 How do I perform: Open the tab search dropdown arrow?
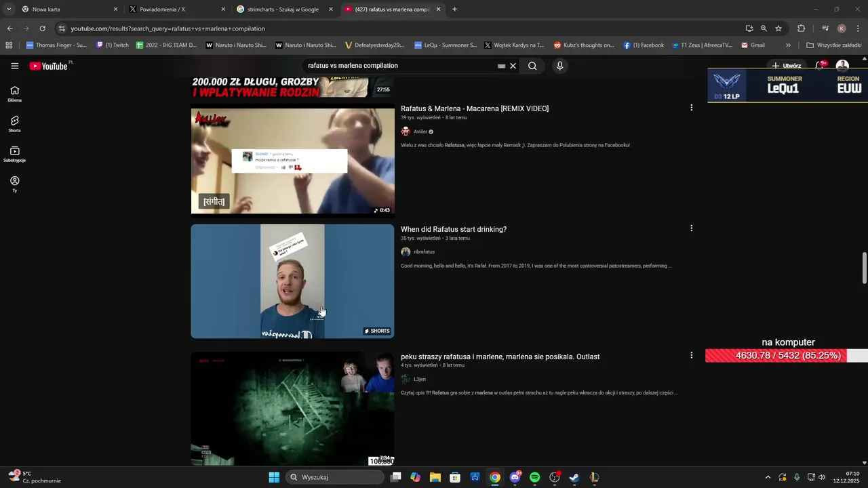[9, 9]
